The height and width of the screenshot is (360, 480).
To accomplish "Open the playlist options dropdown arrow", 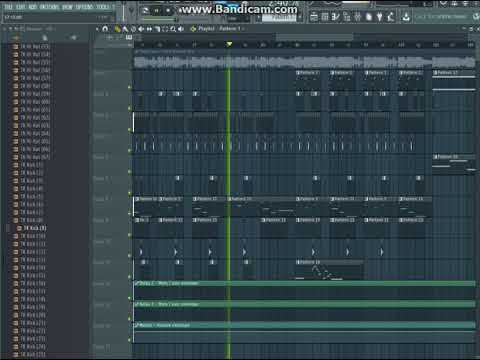I will click(x=97, y=29).
